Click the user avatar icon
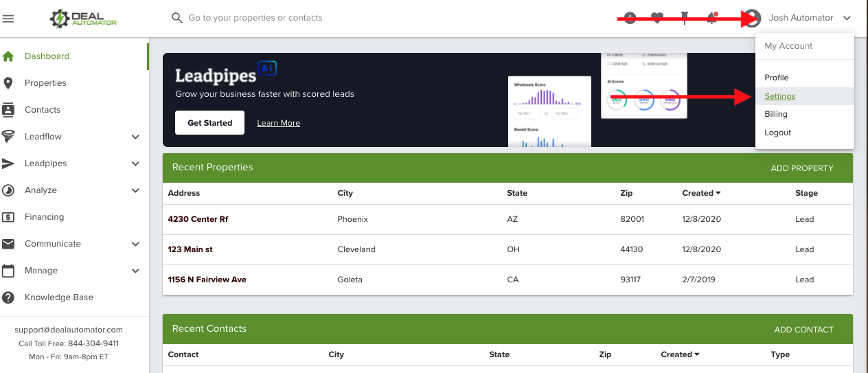Viewport: 868px width, 373px height. [x=753, y=18]
